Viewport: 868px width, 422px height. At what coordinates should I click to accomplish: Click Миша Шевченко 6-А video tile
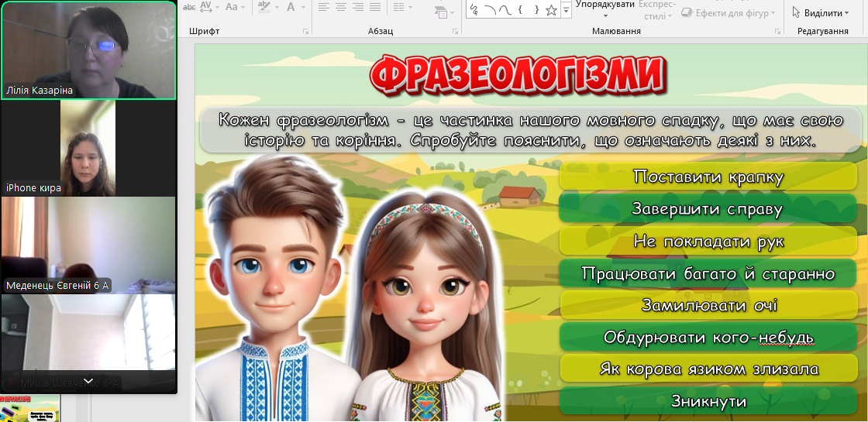coord(88,343)
